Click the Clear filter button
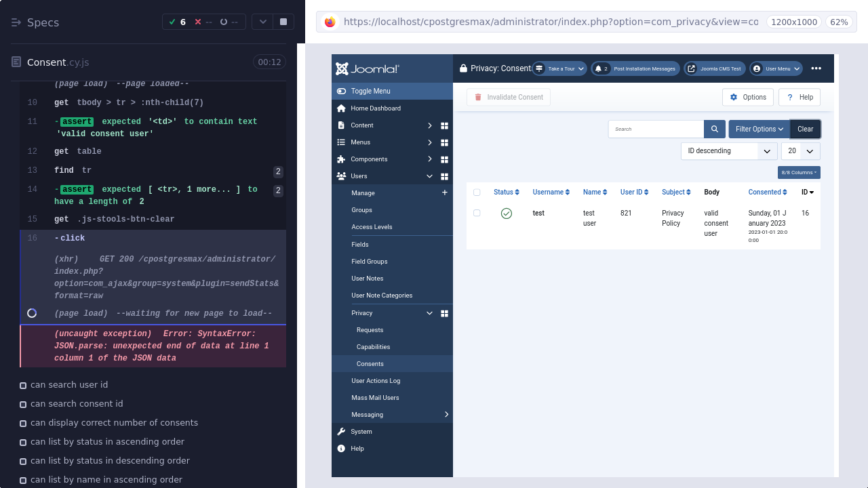Viewport: 868px width, 488px height. pyautogui.click(x=806, y=129)
